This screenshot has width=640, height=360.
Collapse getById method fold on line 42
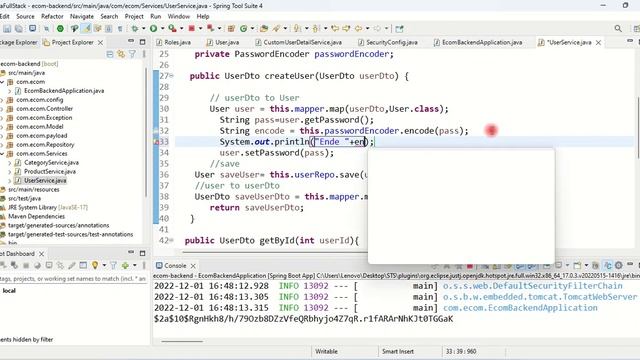point(171,240)
